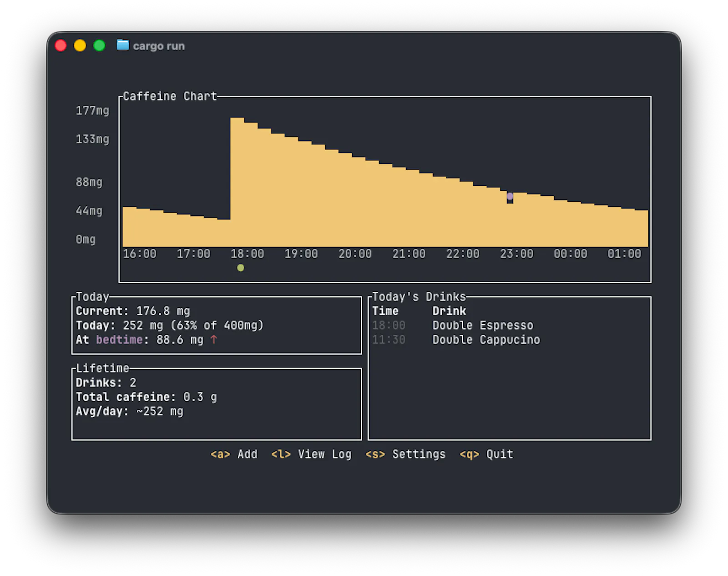728x576 pixels.
Task: Click the 23:00 x-axis label
Action: [x=516, y=254]
